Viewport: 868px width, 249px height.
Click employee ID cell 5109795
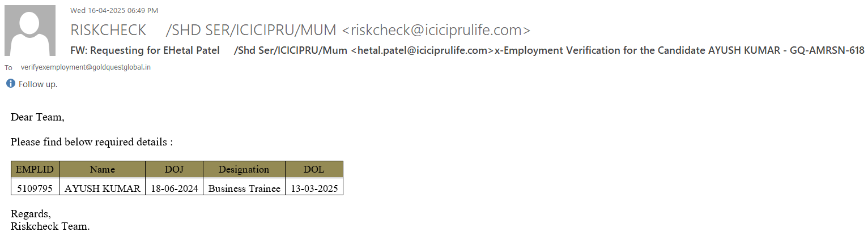pyautogui.click(x=35, y=188)
